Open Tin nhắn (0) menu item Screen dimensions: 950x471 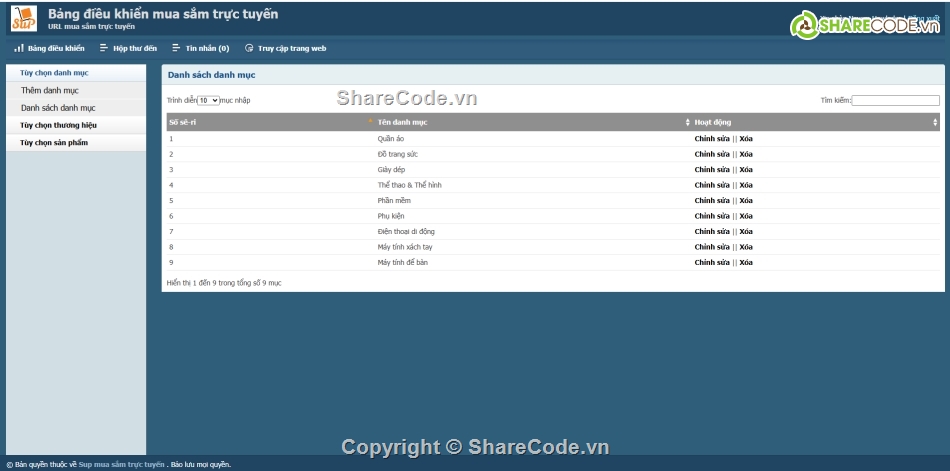[x=207, y=48]
